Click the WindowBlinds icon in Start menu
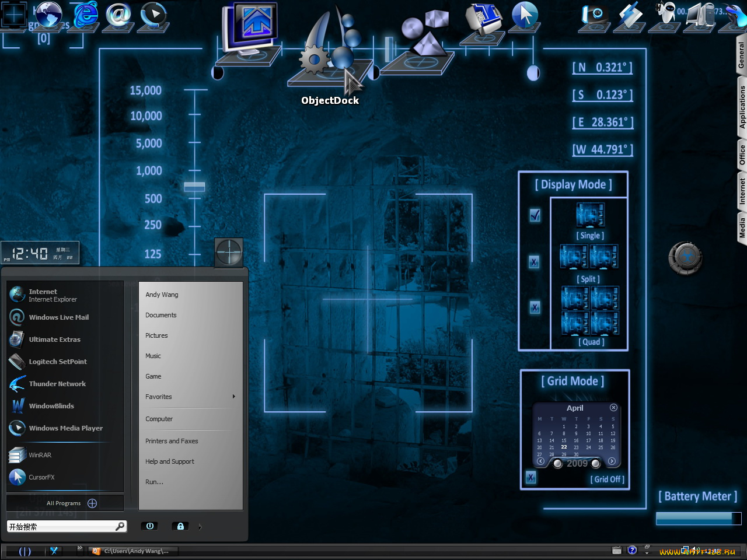Screen dimensions: 747x560 point(18,406)
